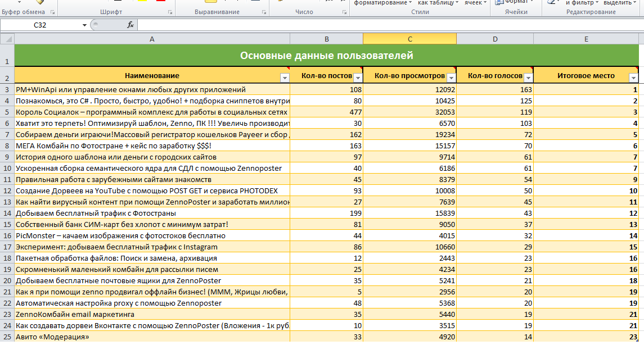Select row 25 header
The image size is (644, 345).
7,337
